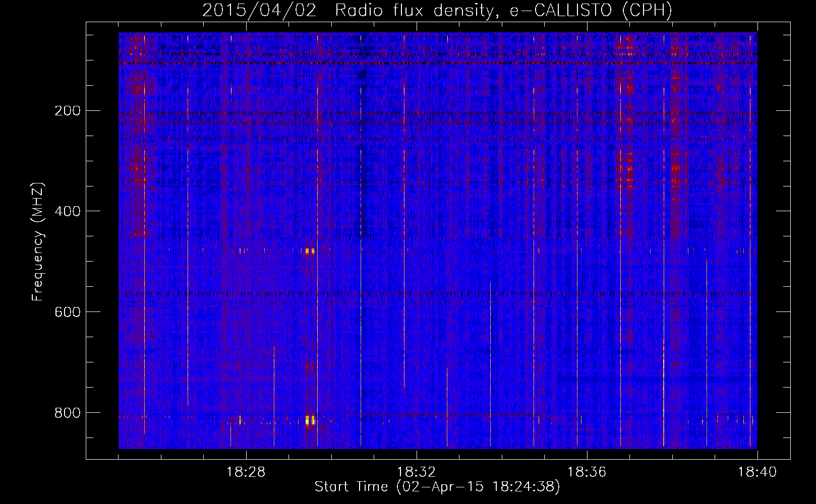Screen dimensions: 816x504
Task: Click the 18:32 time tick label
Action: [416, 472]
